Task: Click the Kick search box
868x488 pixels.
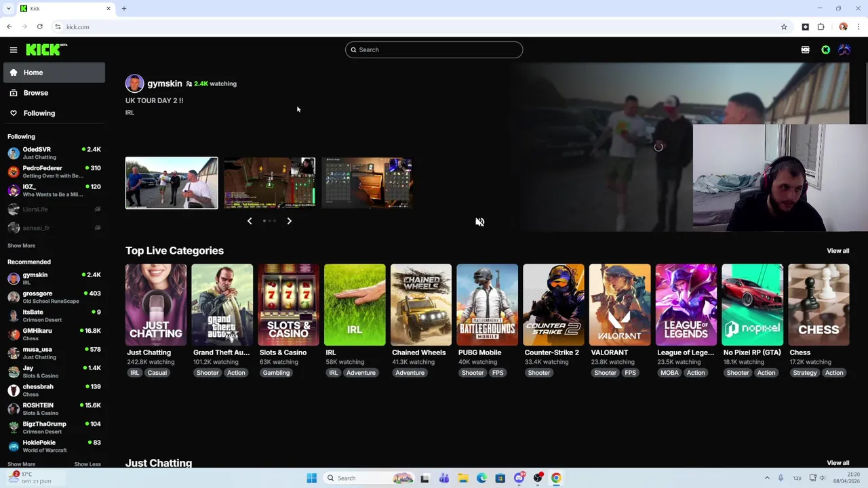Action: coord(434,49)
